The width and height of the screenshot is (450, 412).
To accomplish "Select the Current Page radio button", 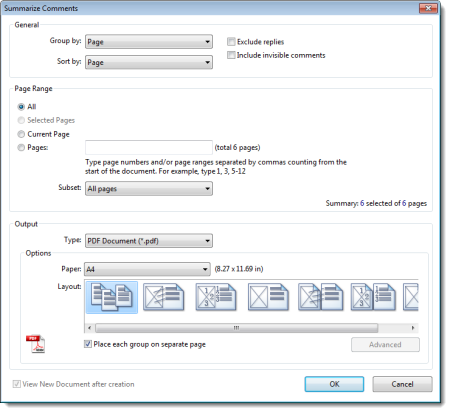I will 21,134.
